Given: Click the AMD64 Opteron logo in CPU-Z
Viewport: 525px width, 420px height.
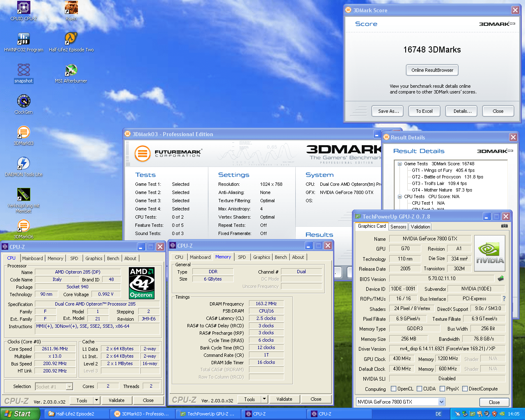Looking at the screenshot, I should pyautogui.click(x=142, y=283).
